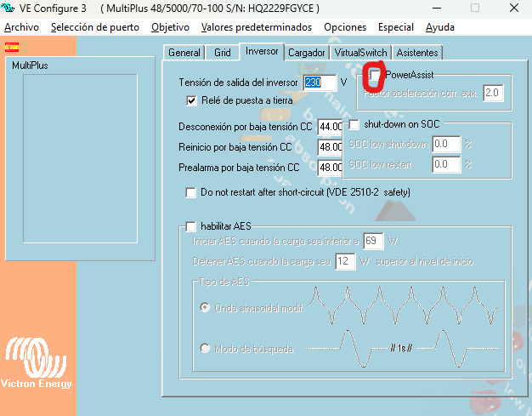The height and width of the screenshot is (416, 532).
Task: Click the PowerAssist factor field 2.0
Action: [x=493, y=93]
